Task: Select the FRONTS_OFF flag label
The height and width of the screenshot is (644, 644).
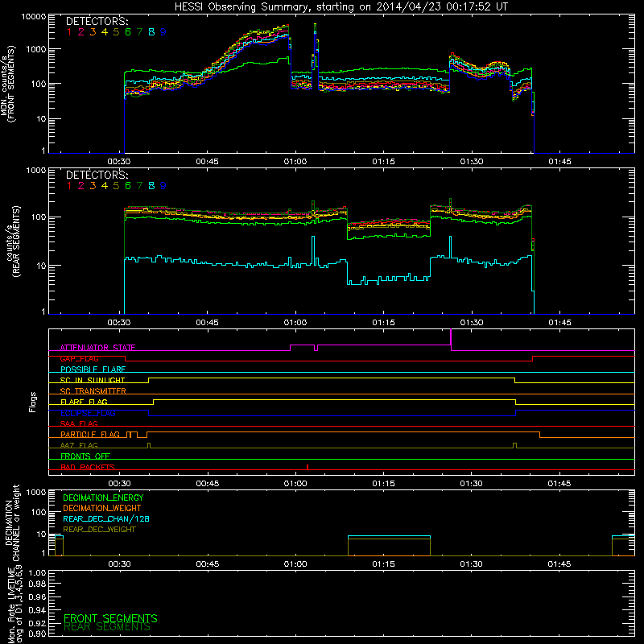Action: [85, 456]
